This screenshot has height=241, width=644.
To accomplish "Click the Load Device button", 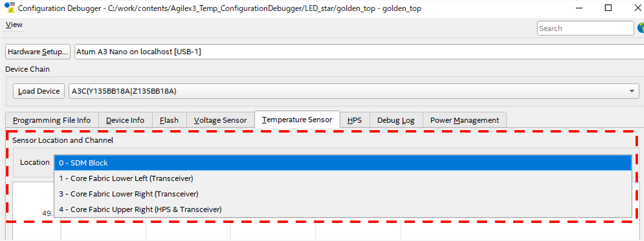I will (39, 91).
